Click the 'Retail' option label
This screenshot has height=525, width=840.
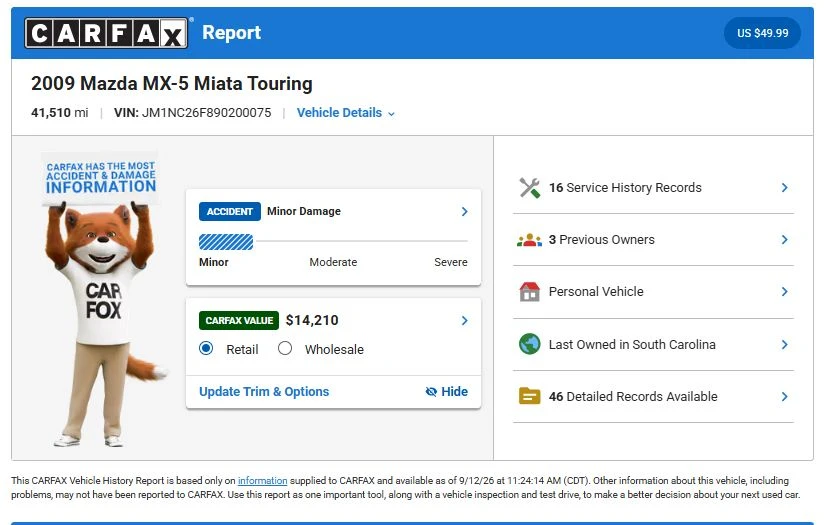click(242, 350)
